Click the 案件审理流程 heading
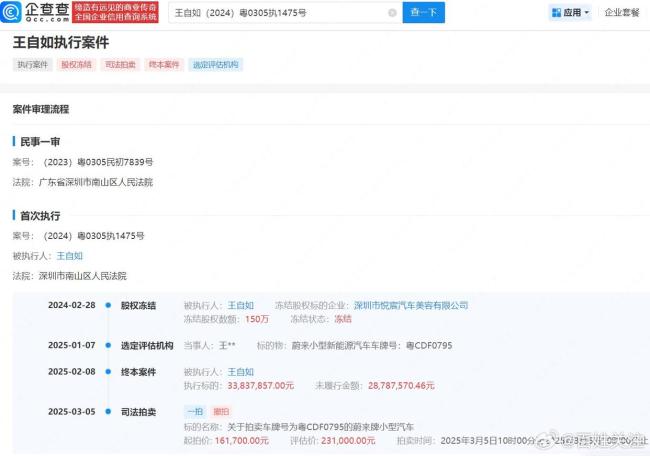 pyautogui.click(x=41, y=109)
